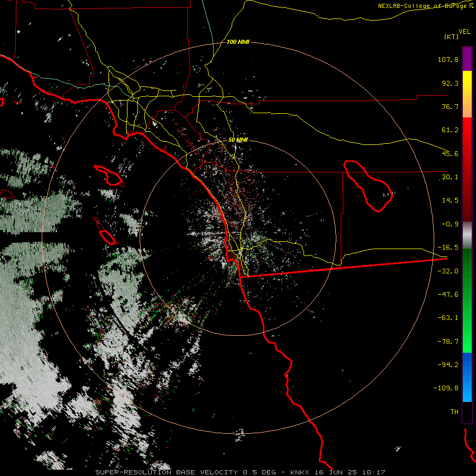Click the 14.5 velocity scale value
The image size is (476, 476).
point(450,200)
